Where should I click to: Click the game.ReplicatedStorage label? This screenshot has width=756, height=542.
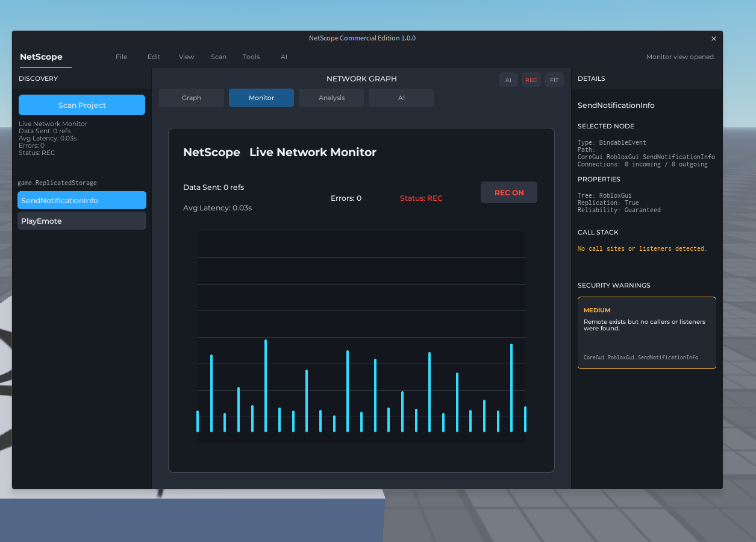57,183
